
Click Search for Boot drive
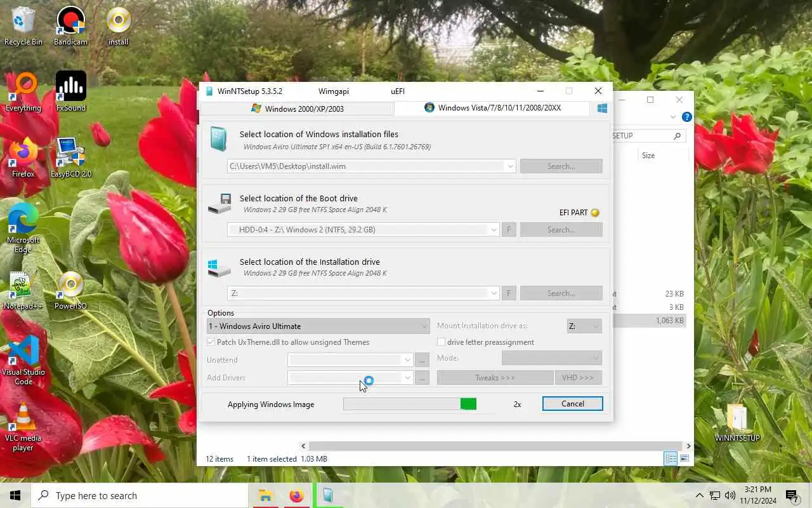pyautogui.click(x=561, y=230)
